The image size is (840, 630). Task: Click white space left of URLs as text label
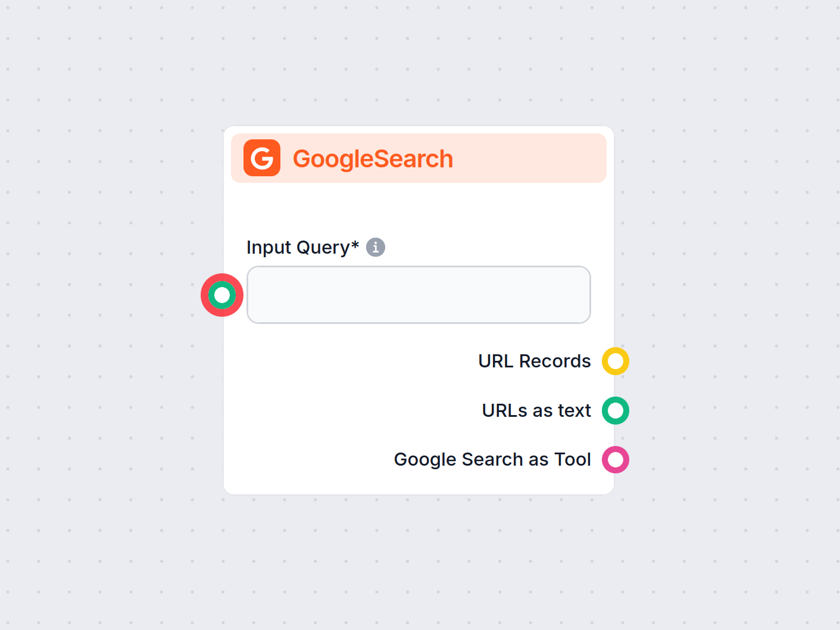tap(357, 410)
